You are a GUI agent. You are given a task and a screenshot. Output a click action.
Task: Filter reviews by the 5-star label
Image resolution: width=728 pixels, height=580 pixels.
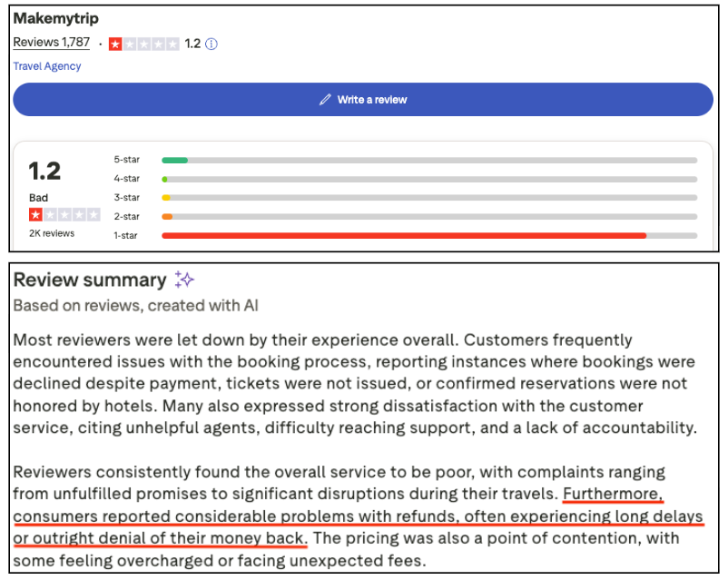click(126, 160)
